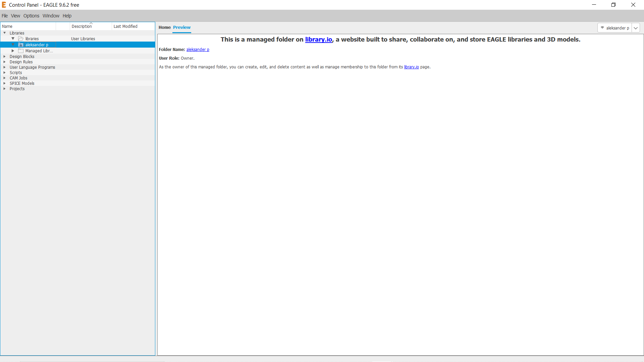Select the CAM Jobs tree item
Screen dimensions: 644x362
point(18,78)
